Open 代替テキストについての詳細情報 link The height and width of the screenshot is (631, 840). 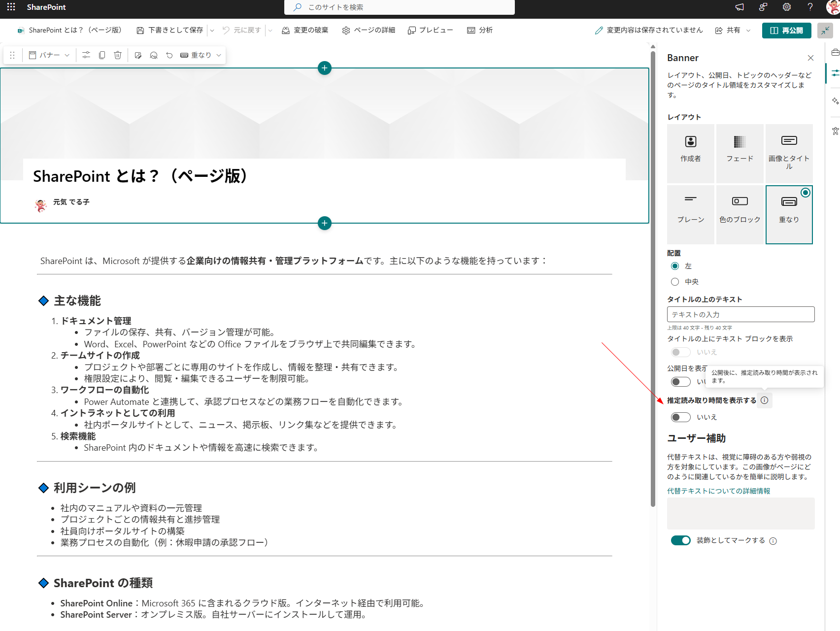(x=718, y=491)
